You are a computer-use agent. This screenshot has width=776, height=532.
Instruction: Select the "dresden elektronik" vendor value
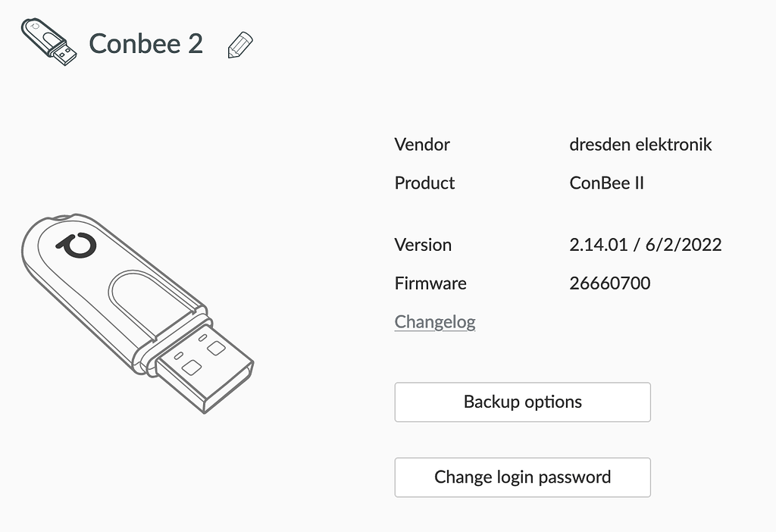pos(640,144)
